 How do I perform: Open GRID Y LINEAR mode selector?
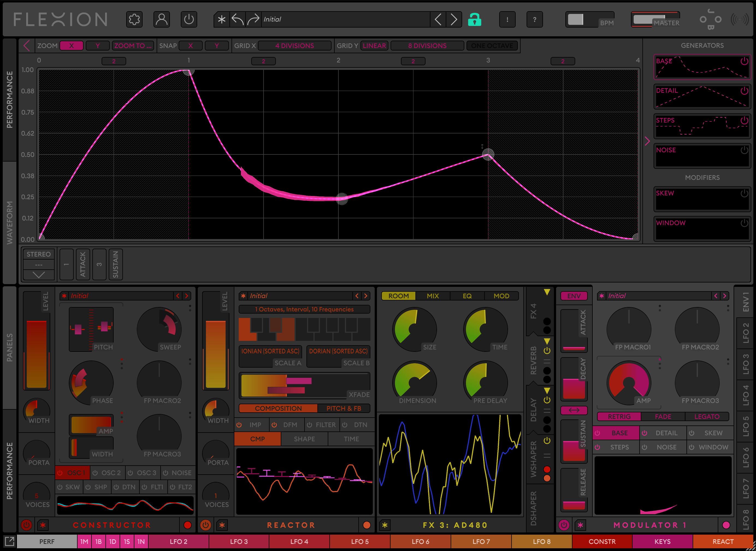374,46
